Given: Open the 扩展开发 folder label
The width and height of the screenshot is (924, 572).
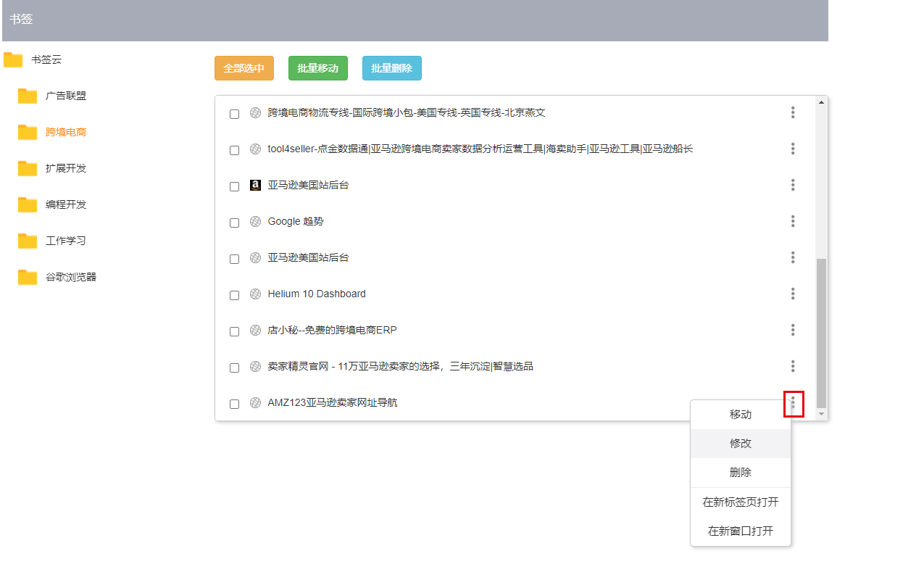Looking at the screenshot, I should point(66,168).
